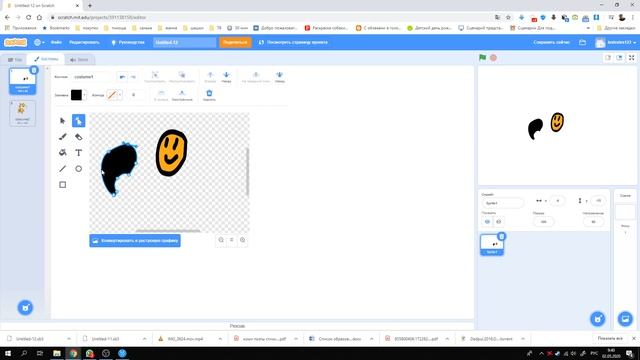Image resolution: width=640 pixels, height=360 pixels.
Task: Select the Reshape tool
Action: click(78, 121)
